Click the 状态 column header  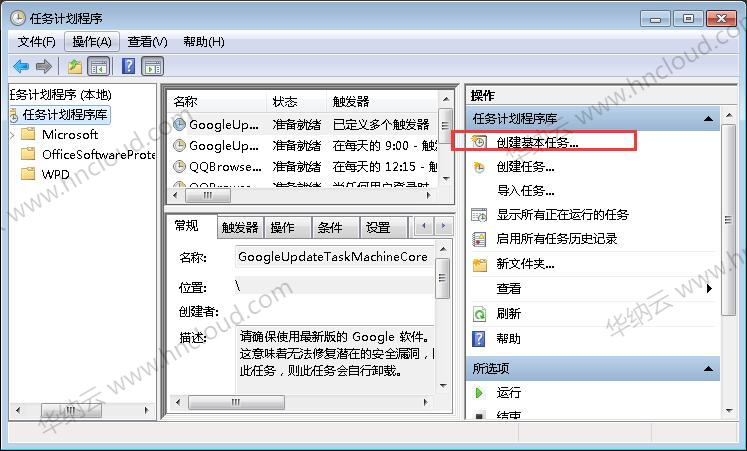296,101
